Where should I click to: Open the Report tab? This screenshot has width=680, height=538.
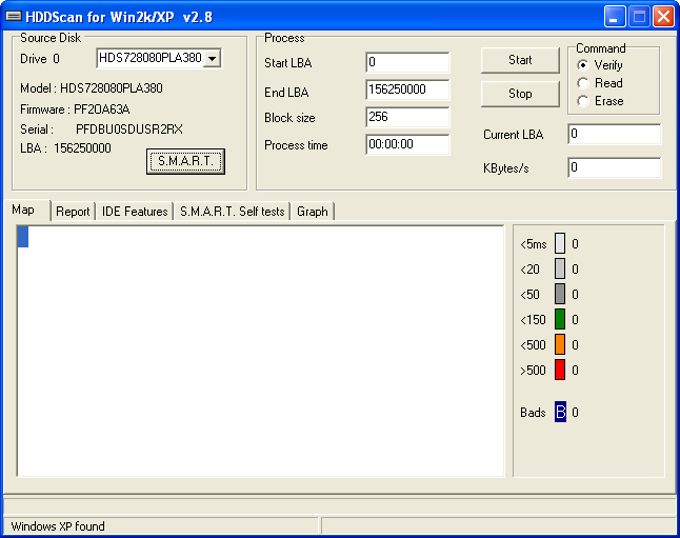(x=73, y=212)
